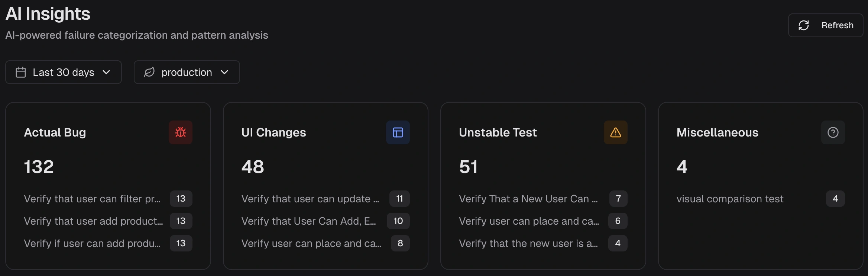
Task: Click the question mark icon on Miscellaneous card
Action: pos(833,132)
